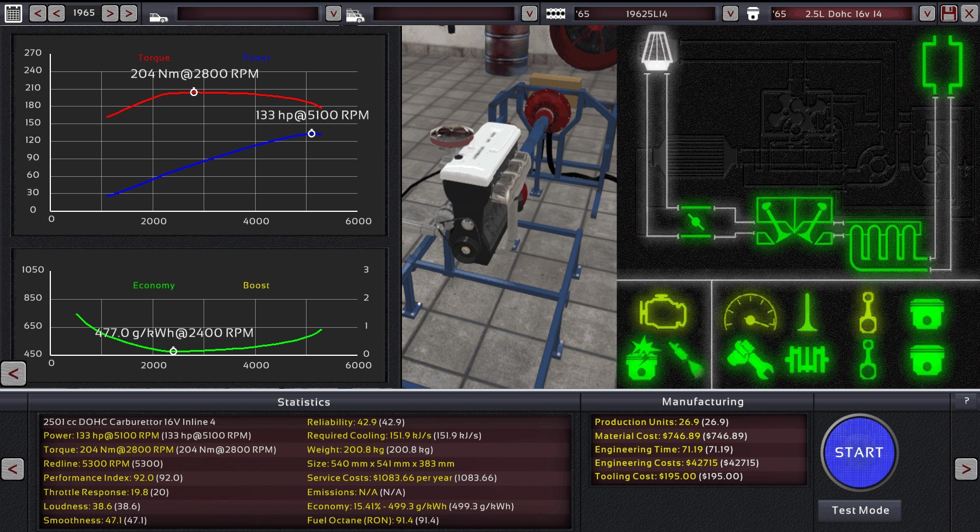The height and width of the screenshot is (532, 980).
Task: Select the carburettor throttle body icon
Action: click(x=696, y=222)
